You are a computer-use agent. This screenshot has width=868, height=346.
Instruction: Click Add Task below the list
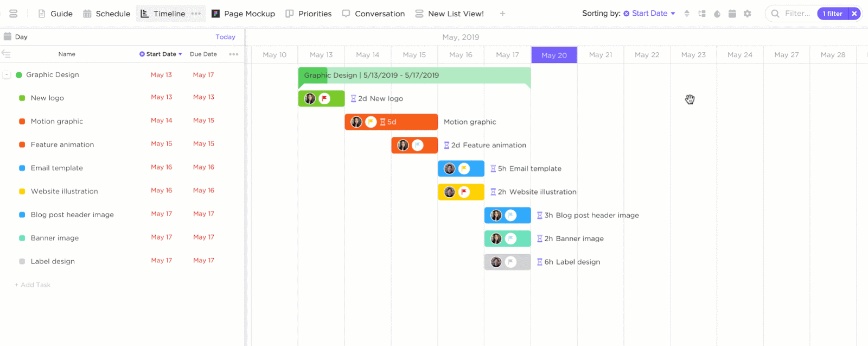(33, 285)
